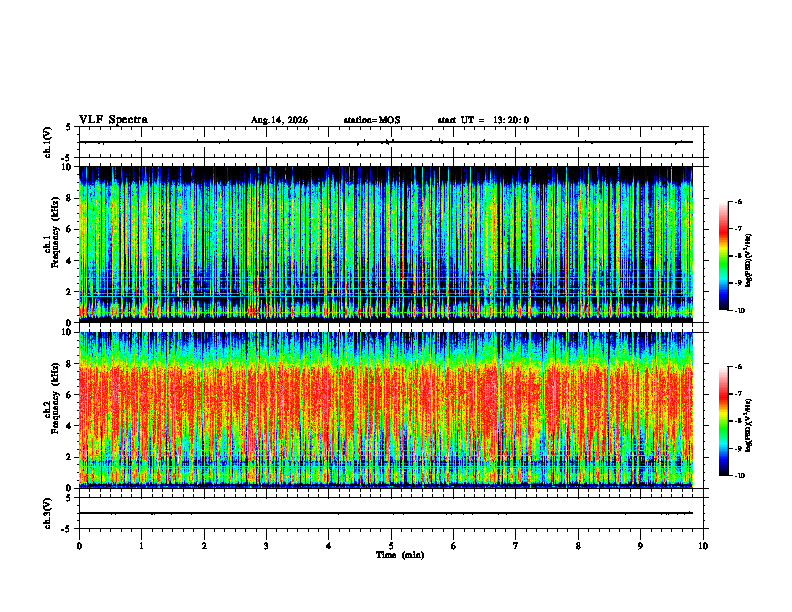Click the ch.1 waveform "5" volt tick
792x612 pixels.
(x=69, y=127)
